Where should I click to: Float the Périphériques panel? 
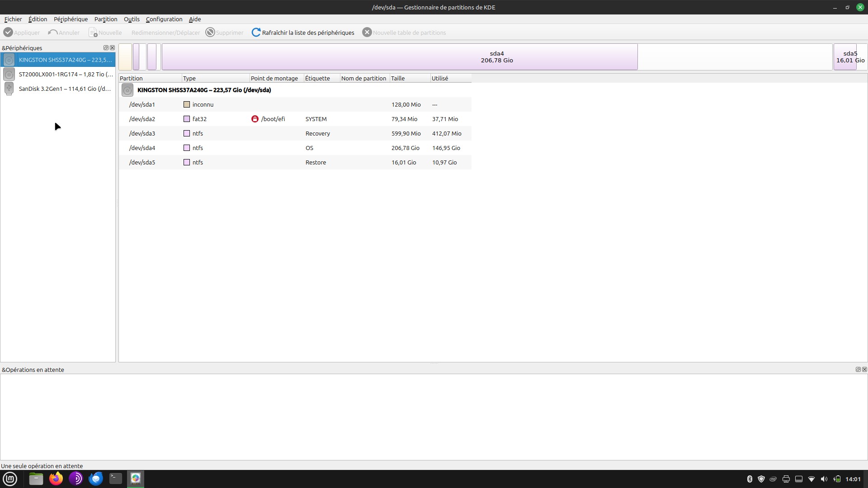[106, 48]
